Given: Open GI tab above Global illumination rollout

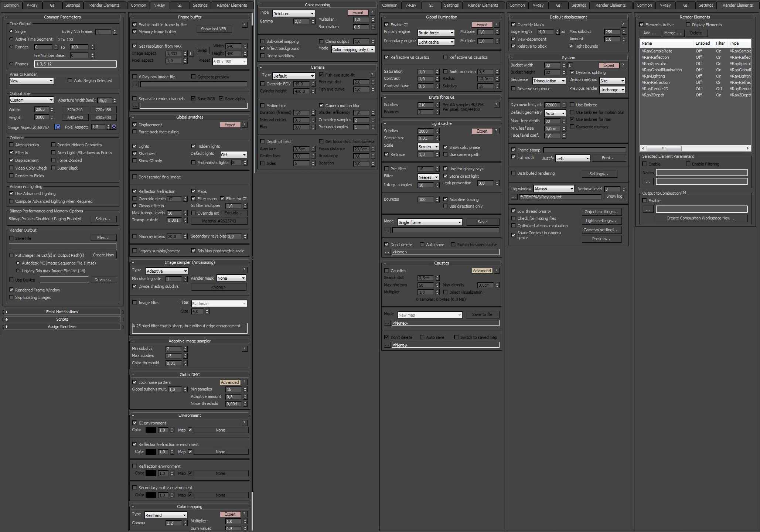Looking at the screenshot, I should (x=430, y=5).
